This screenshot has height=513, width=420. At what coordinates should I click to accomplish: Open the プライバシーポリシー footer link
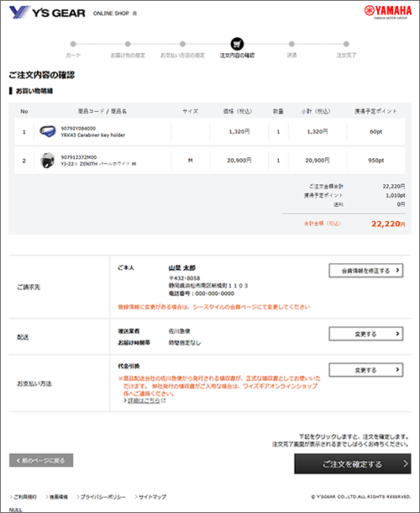pyautogui.click(x=103, y=497)
